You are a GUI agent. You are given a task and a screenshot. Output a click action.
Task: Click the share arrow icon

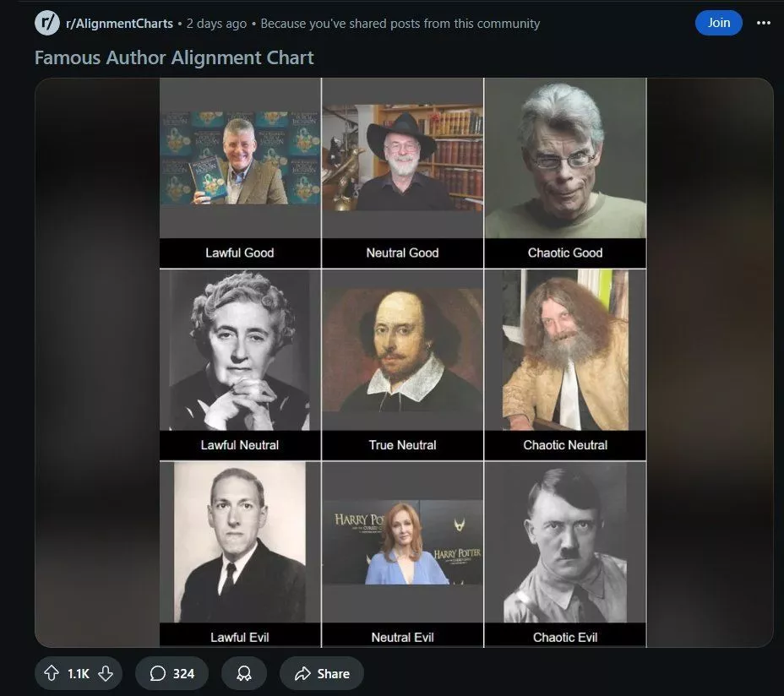point(302,673)
